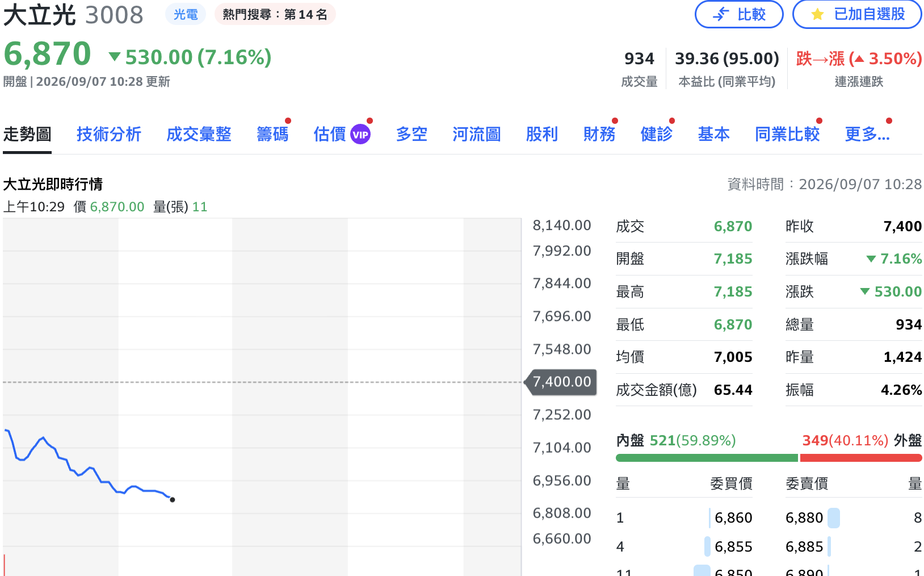Switch to the 估價 tab
924x576 pixels.
(x=330, y=135)
